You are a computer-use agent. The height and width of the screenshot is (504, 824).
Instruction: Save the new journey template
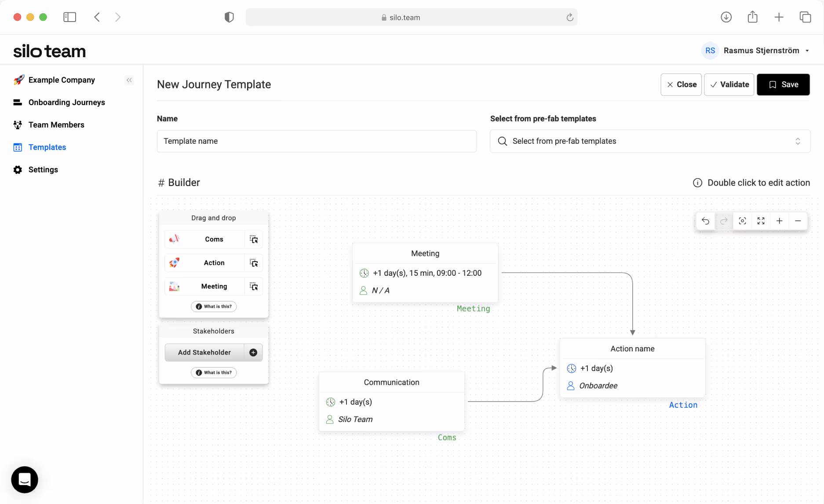(x=783, y=84)
